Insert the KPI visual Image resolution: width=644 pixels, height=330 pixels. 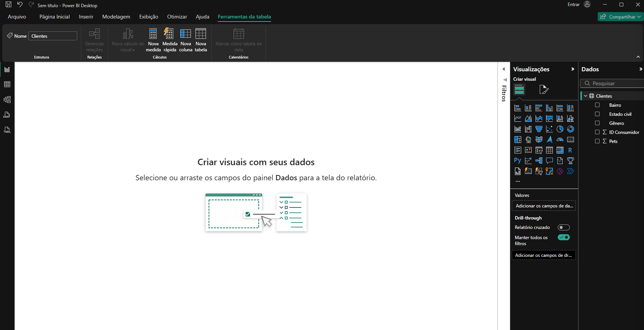click(528, 150)
